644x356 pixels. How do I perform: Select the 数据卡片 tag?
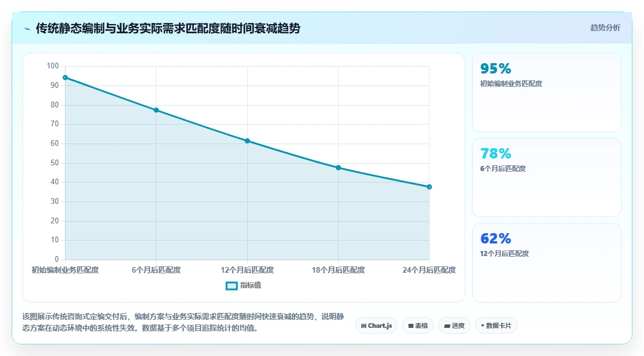496,326
